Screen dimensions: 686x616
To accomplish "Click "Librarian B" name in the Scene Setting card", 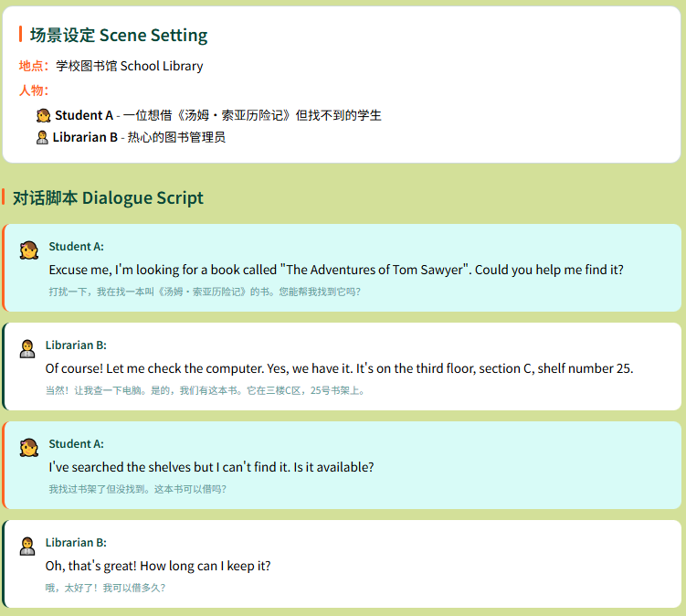I will point(85,137).
